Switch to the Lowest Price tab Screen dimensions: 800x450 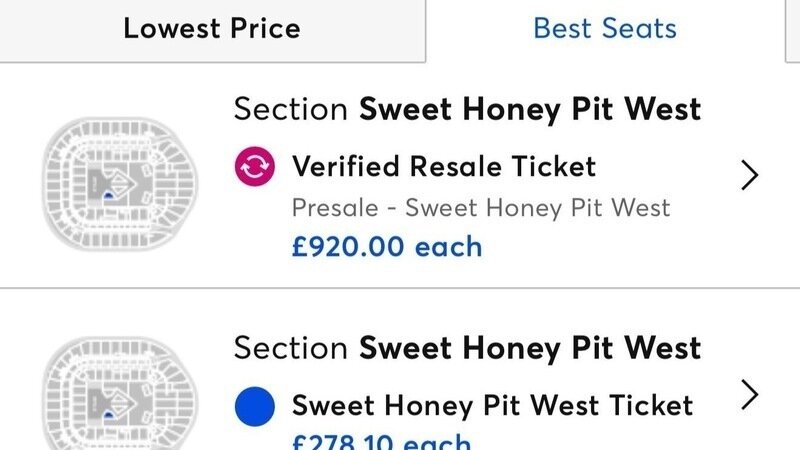[212, 29]
